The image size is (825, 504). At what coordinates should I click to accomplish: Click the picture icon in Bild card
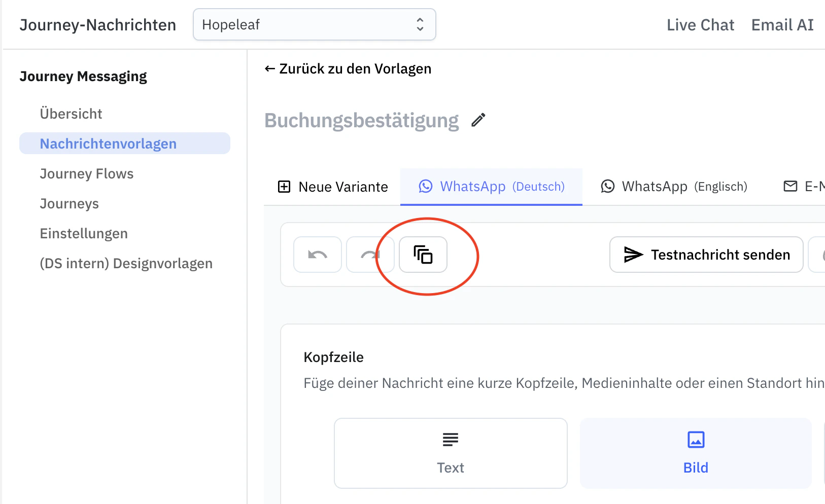pos(696,439)
